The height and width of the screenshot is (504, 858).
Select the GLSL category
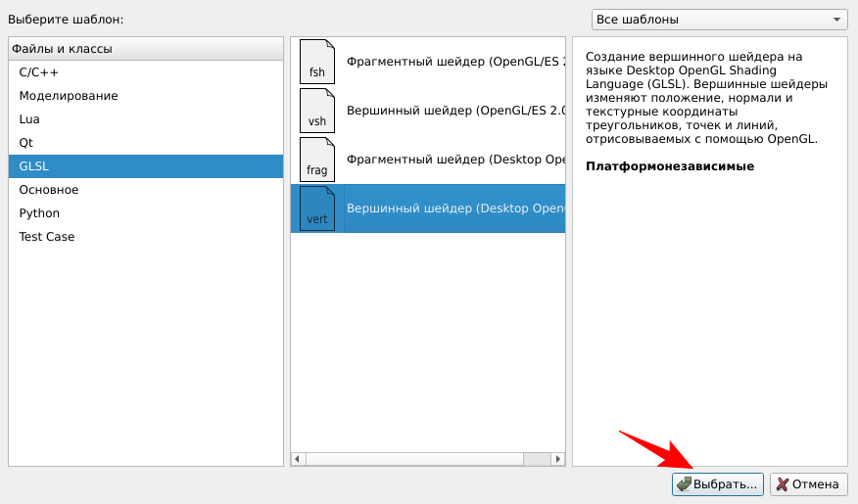point(34,166)
